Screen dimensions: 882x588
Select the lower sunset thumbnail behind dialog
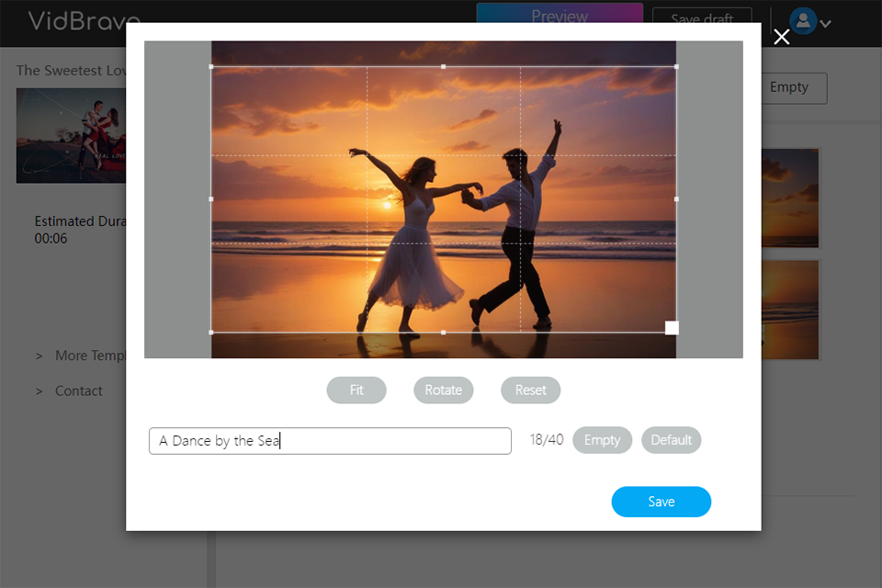(790, 310)
